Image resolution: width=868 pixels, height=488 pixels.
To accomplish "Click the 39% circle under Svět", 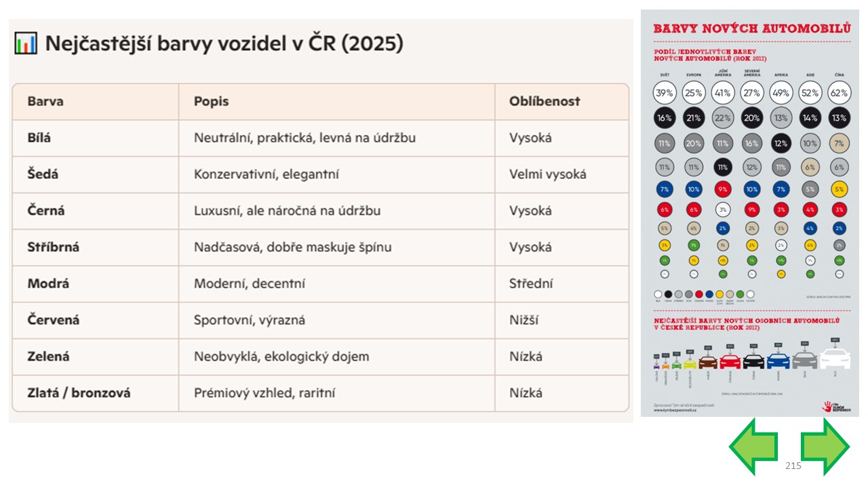I will click(x=665, y=92).
